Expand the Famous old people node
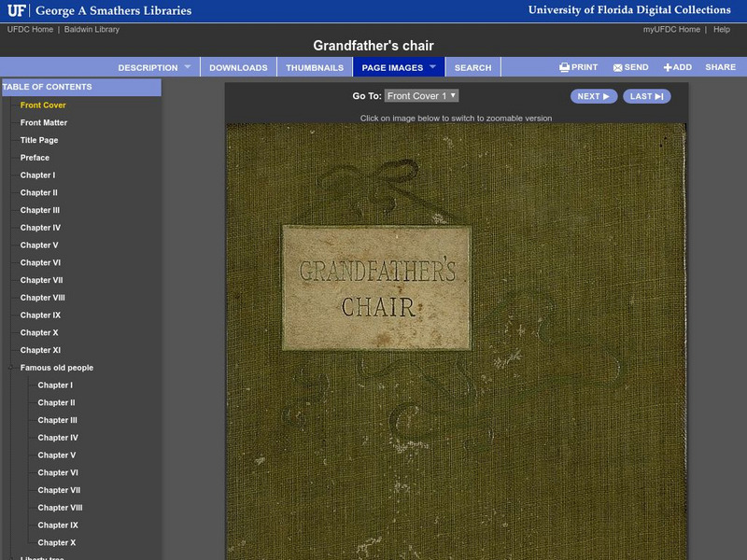 tap(9, 367)
